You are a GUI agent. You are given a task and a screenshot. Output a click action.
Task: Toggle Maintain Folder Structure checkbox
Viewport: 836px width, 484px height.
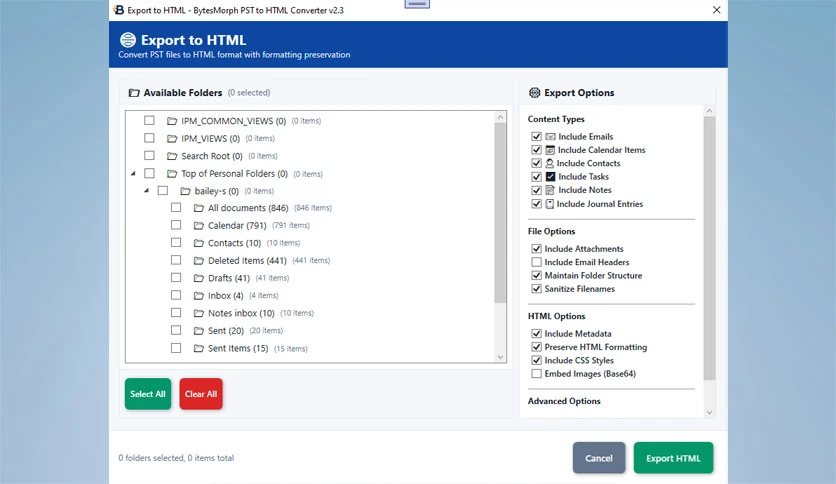(536, 276)
